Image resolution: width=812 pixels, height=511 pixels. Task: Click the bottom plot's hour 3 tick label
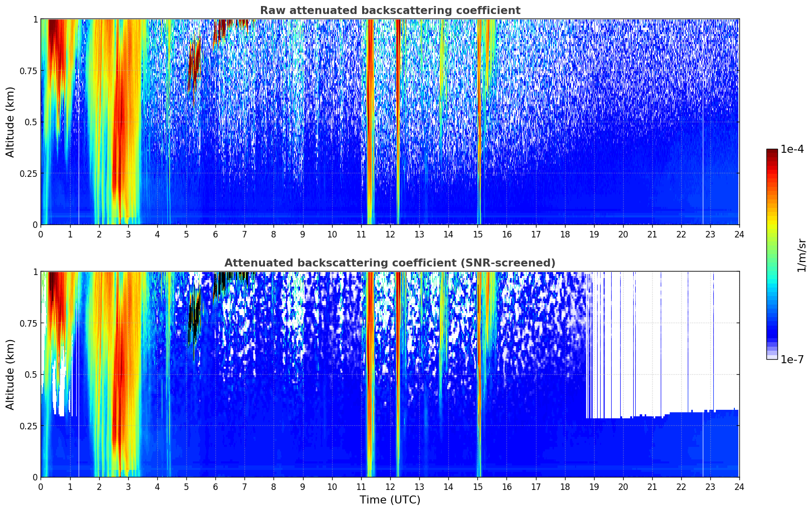128,486
